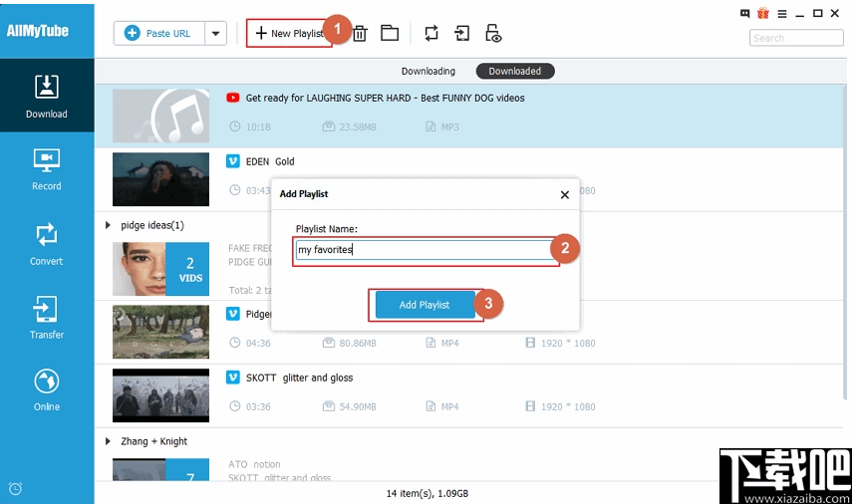The height and width of the screenshot is (504, 854).
Task: Open the Record section in sidebar
Action: [47, 169]
